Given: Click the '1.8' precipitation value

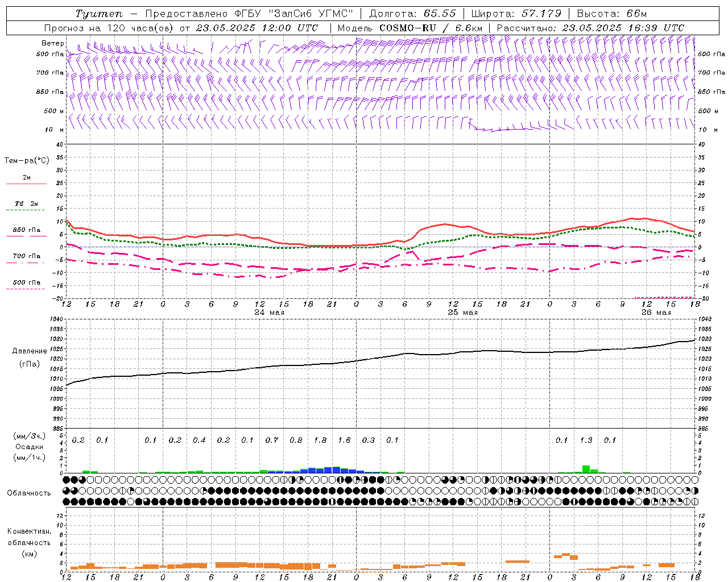Looking at the screenshot, I should (x=320, y=440).
